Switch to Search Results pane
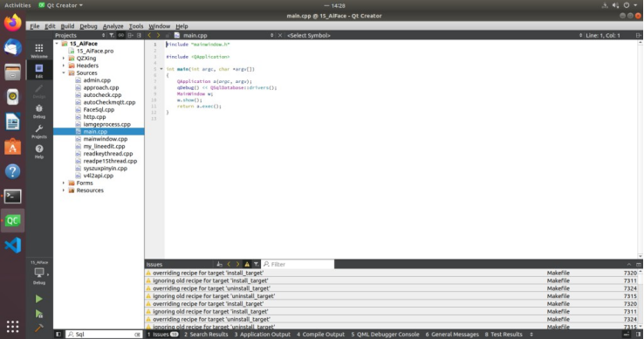This screenshot has height=339, width=644. coord(206,334)
